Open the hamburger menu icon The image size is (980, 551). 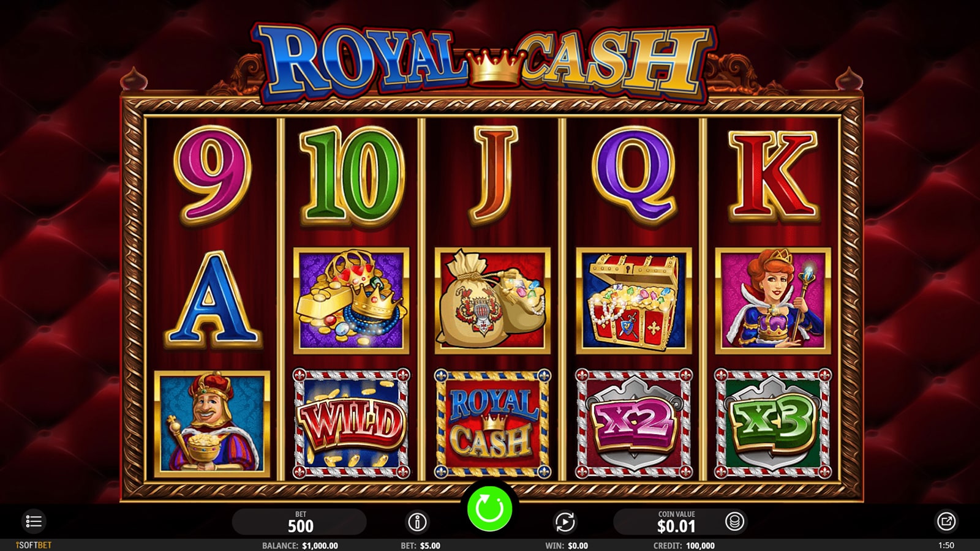34,522
